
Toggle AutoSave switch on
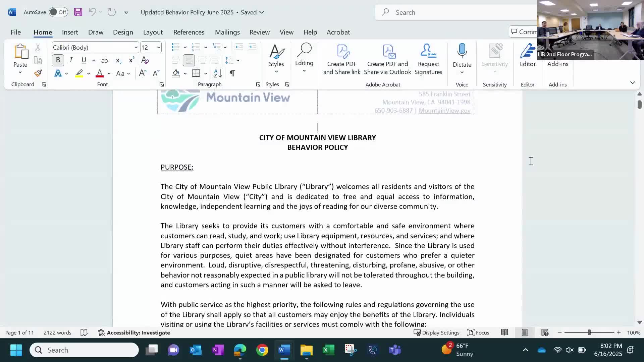pyautogui.click(x=58, y=12)
